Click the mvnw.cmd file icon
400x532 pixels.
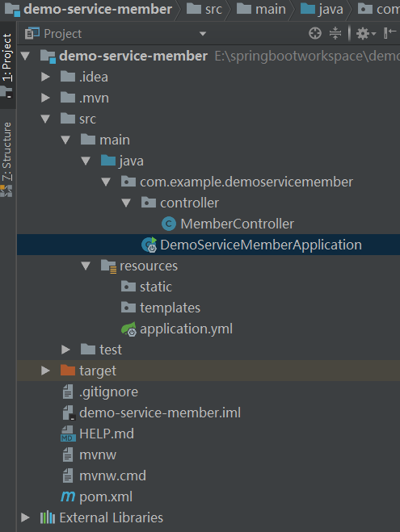(x=68, y=476)
